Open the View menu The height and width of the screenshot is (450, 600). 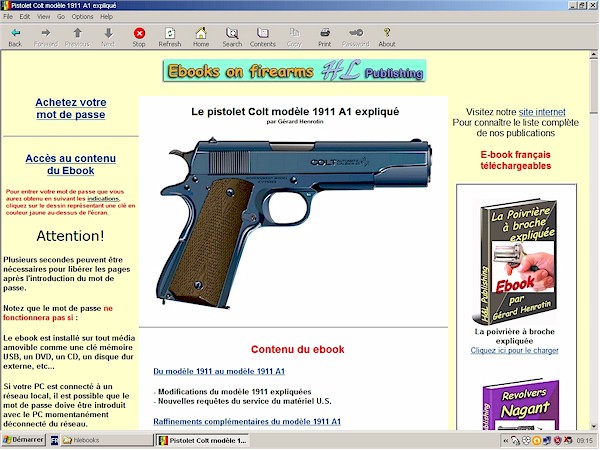click(44, 17)
